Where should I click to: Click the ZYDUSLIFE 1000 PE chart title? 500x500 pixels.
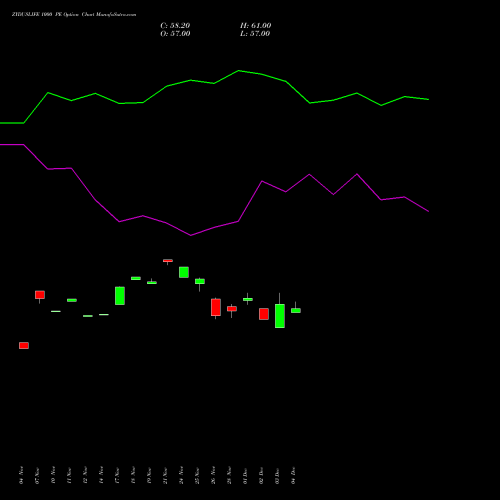point(74,14)
